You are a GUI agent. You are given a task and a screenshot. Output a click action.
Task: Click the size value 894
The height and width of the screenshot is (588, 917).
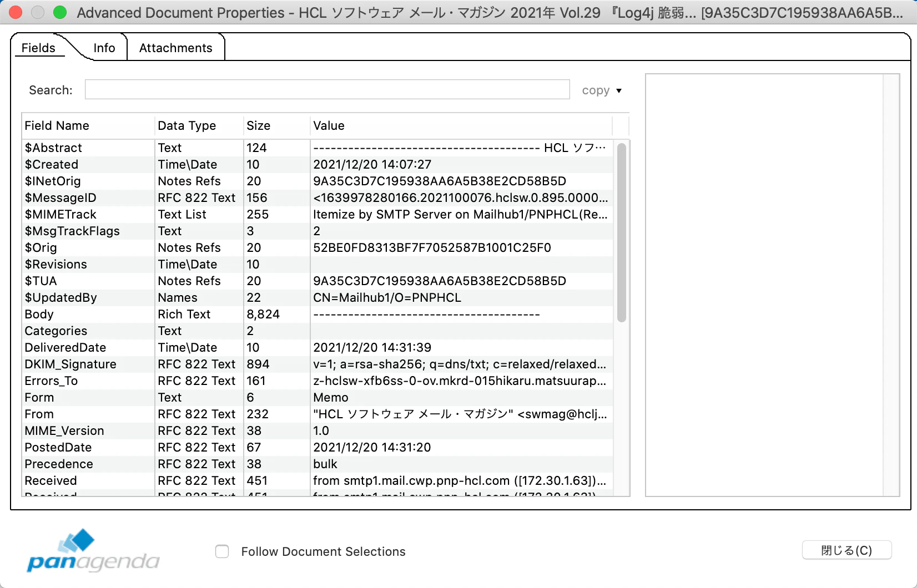pyautogui.click(x=258, y=364)
